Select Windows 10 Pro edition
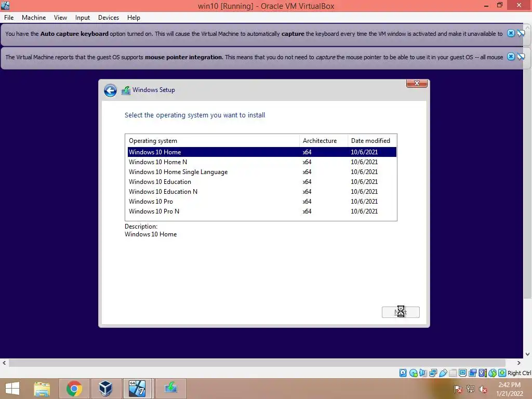 coord(262,201)
